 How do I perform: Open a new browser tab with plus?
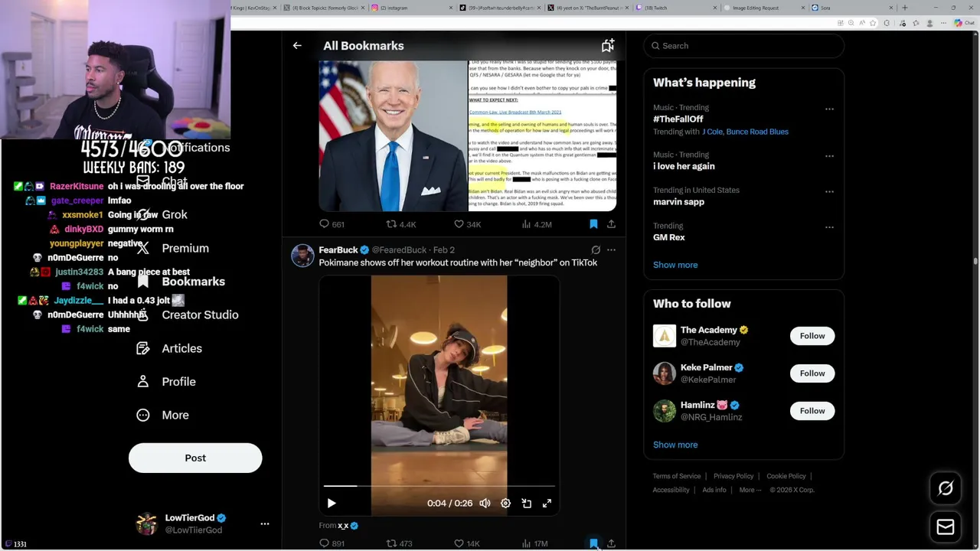[x=905, y=8]
